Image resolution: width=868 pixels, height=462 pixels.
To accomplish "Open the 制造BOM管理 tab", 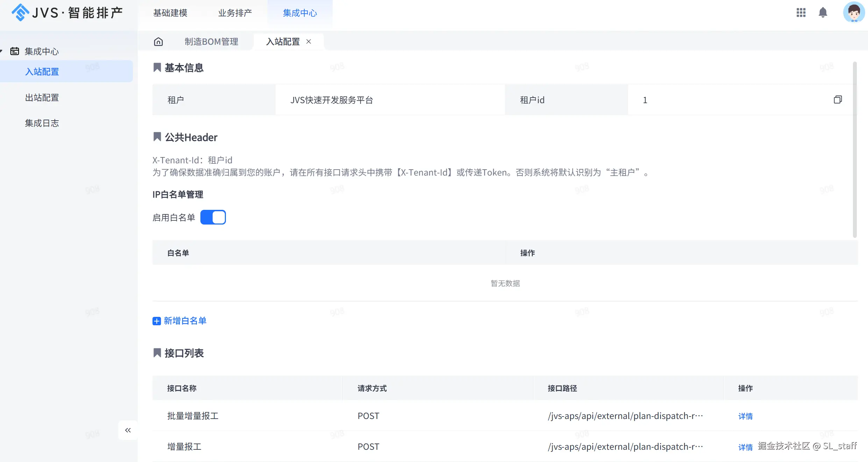I will pos(211,42).
